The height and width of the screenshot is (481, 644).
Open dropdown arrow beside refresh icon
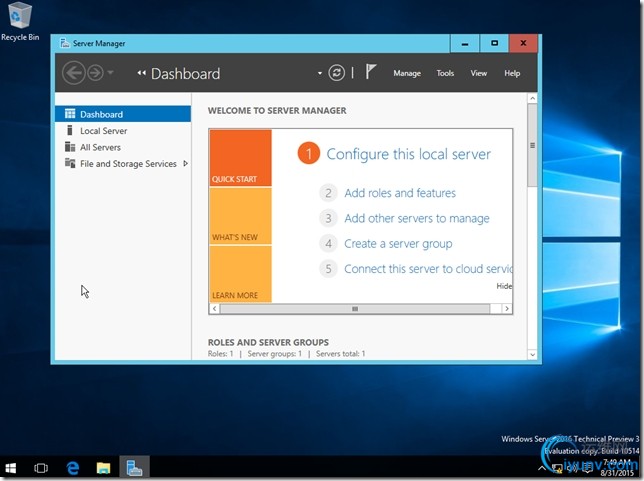pyautogui.click(x=320, y=73)
